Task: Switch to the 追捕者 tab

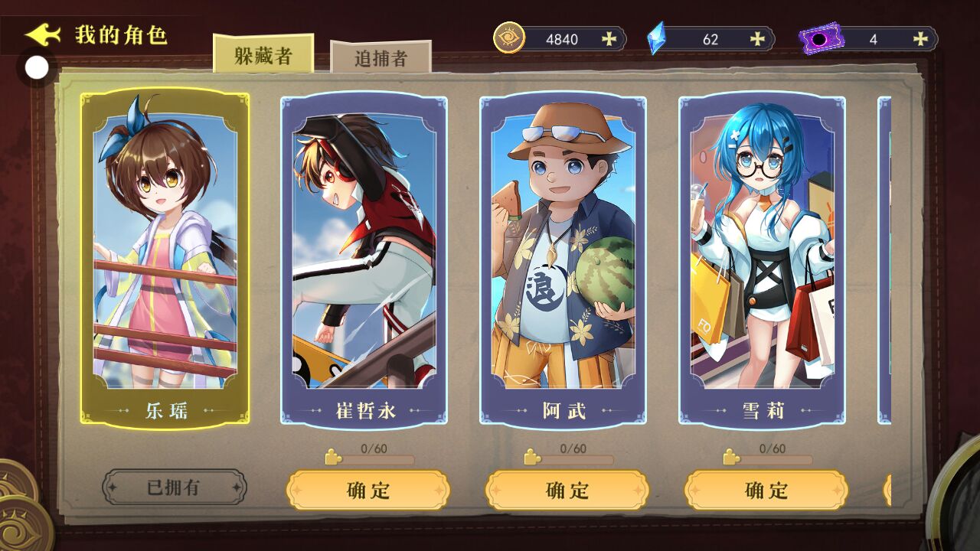Action: coord(381,58)
